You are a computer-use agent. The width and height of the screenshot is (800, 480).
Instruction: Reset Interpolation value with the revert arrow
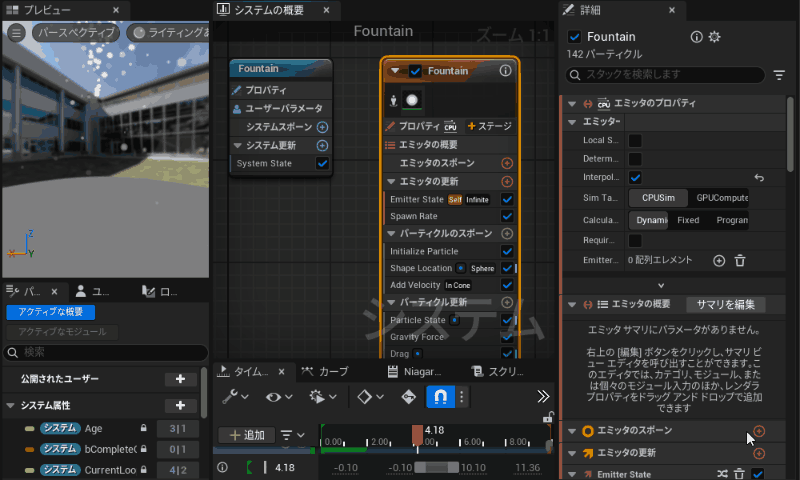click(758, 177)
